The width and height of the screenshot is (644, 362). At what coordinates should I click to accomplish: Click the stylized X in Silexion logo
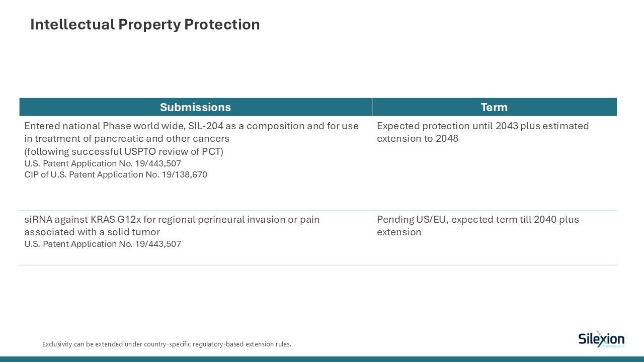tap(599, 338)
